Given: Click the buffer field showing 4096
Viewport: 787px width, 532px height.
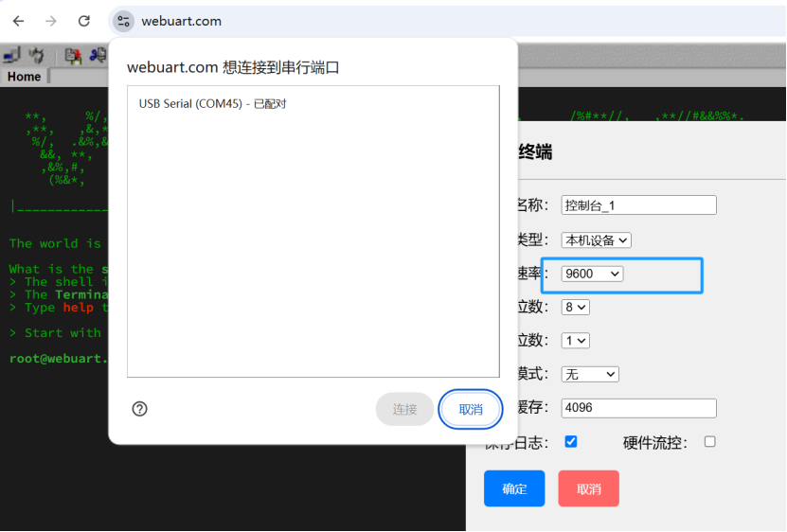Looking at the screenshot, I should [638, 408].
